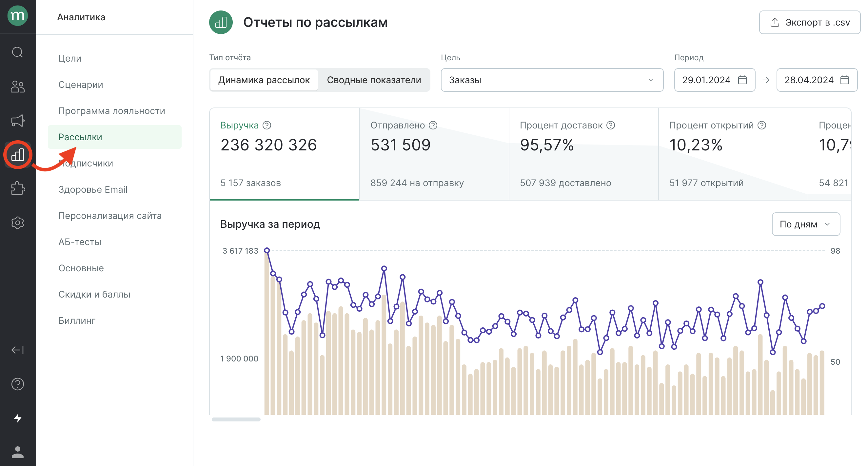Export report via Экспорт в .csv
Image resolution: width=868 pixels, height=466 pixels.
(809, 23)
